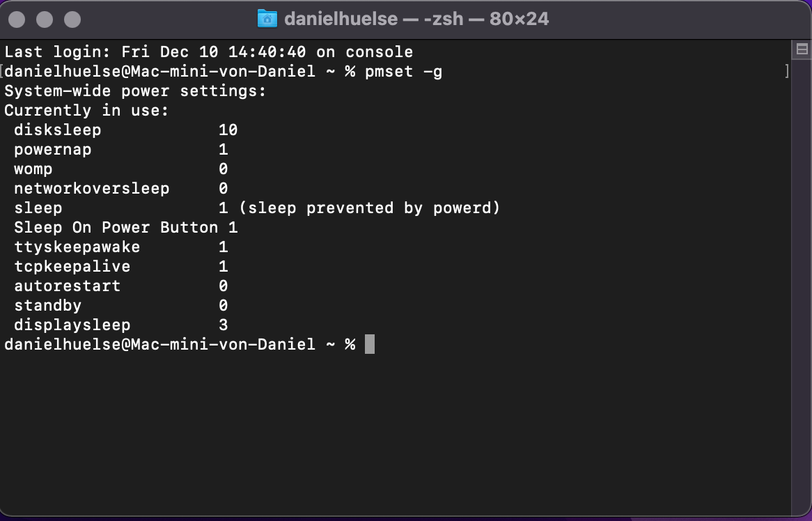
Task: Click the split pane icon above scrollbar
Action: (802, 49)
